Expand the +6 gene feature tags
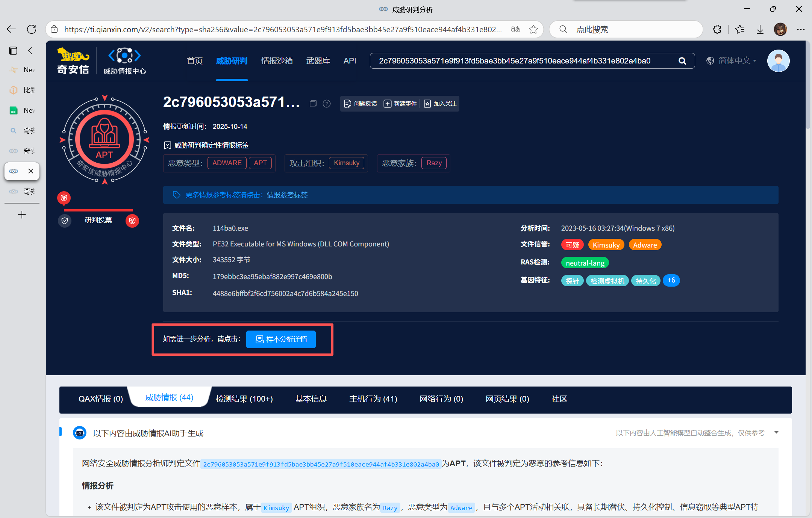Image resolution: width=812 pixels, height=518 pixels. [x=671, y=280]
